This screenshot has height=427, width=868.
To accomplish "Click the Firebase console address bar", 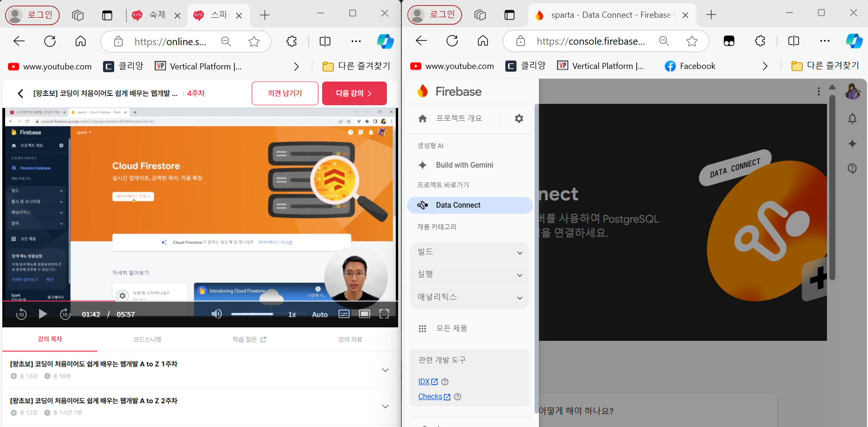I will pos(591,41).
